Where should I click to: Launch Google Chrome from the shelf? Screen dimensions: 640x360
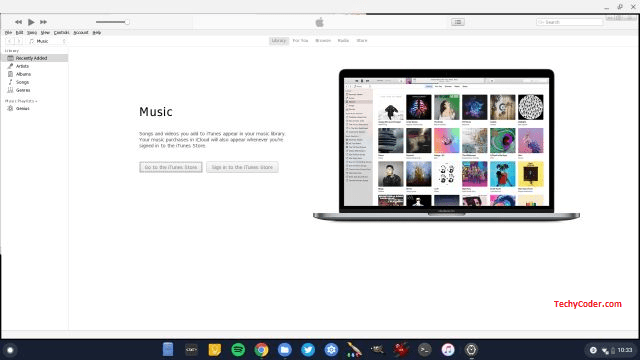click(x=261, y=350)
